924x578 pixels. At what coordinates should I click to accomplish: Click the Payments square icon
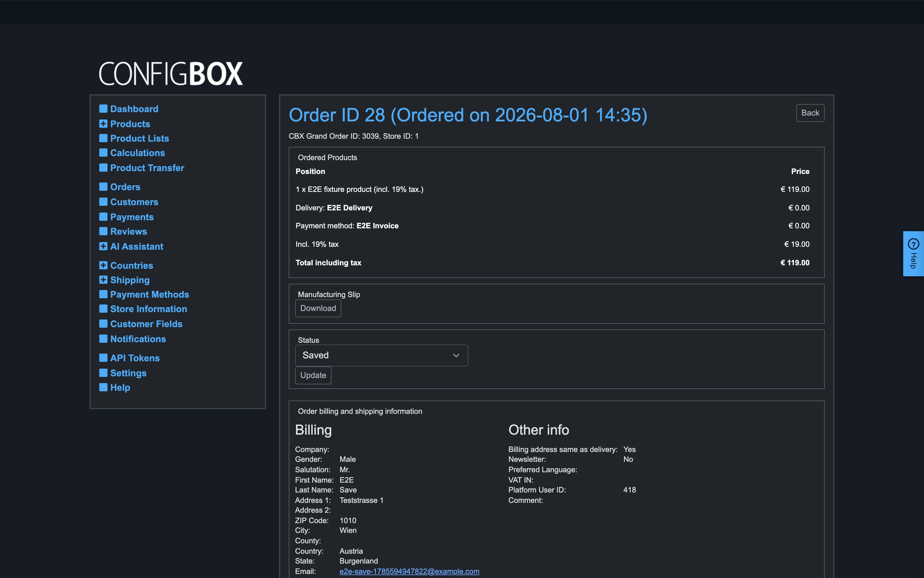pyautogui.click(x=103, y=217)
